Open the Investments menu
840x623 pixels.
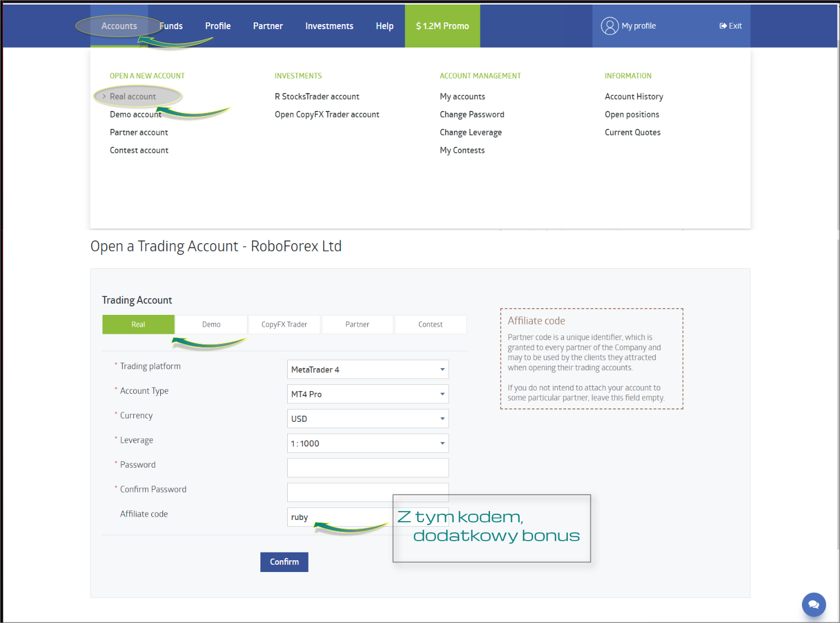click(x=329, y=26)
